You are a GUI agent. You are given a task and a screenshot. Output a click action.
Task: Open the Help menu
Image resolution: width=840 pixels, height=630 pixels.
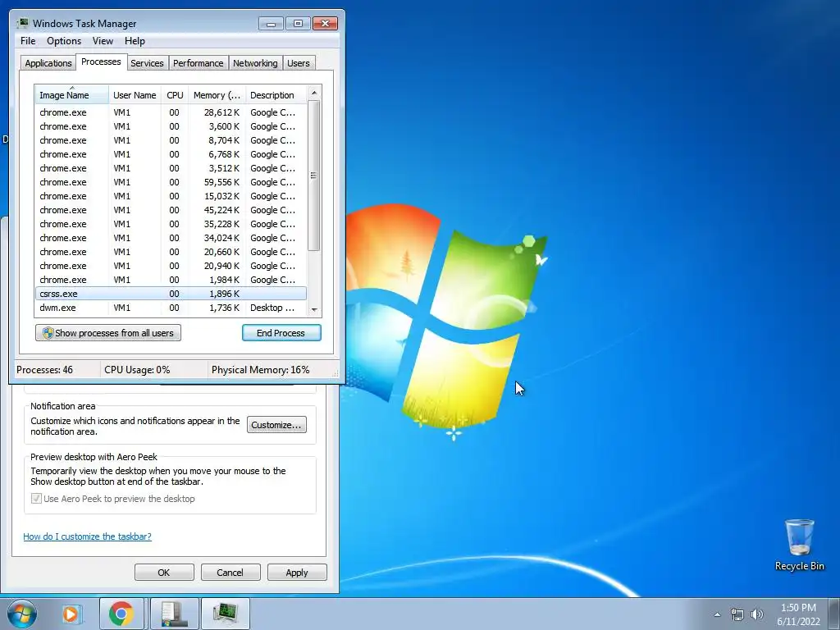(135, 41)
